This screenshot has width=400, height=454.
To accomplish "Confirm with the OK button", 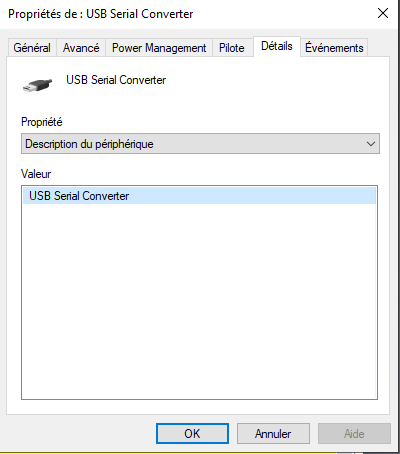I will point(192,434).
